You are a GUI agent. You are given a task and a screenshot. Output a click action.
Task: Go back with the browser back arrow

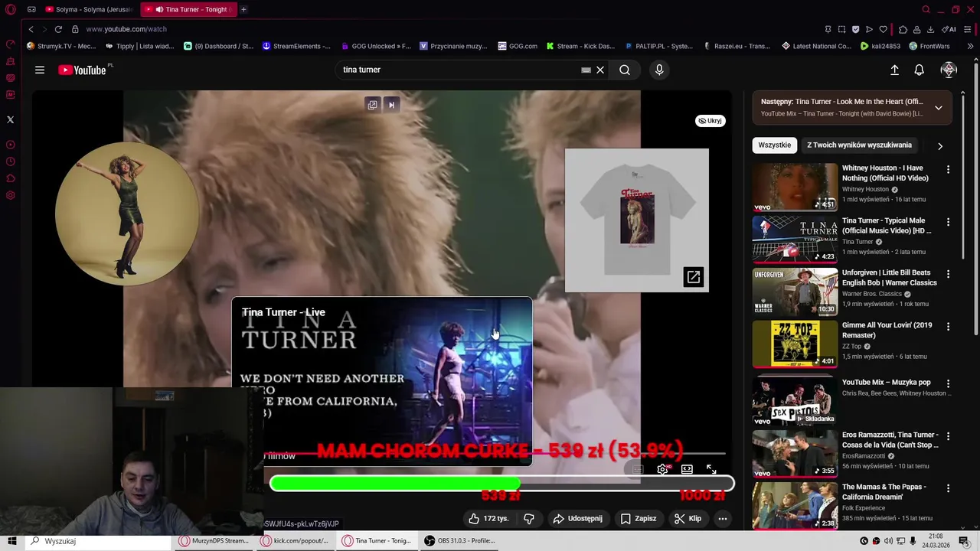pos(31,29)
